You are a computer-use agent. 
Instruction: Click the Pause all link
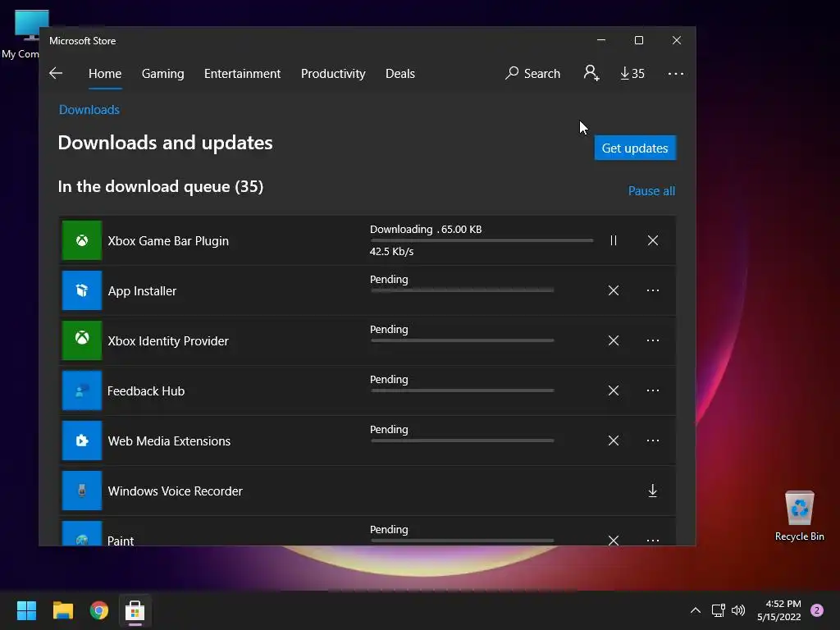pyautogui.click(x=651, y=190)
